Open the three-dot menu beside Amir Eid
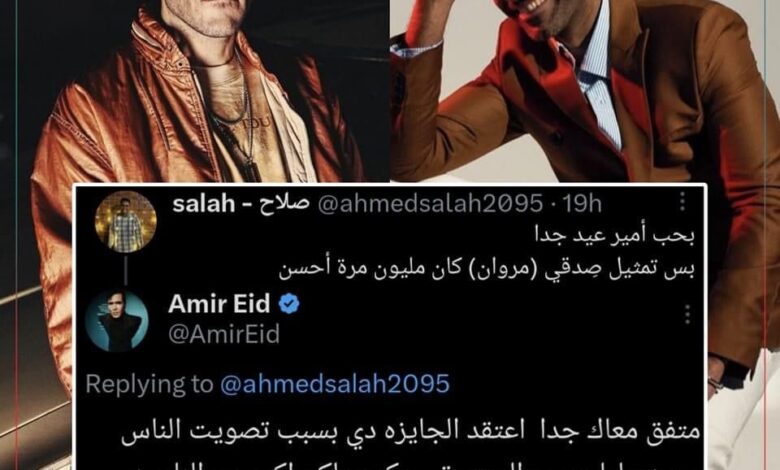This screenshot has width=780, height=470. (687, 315)
